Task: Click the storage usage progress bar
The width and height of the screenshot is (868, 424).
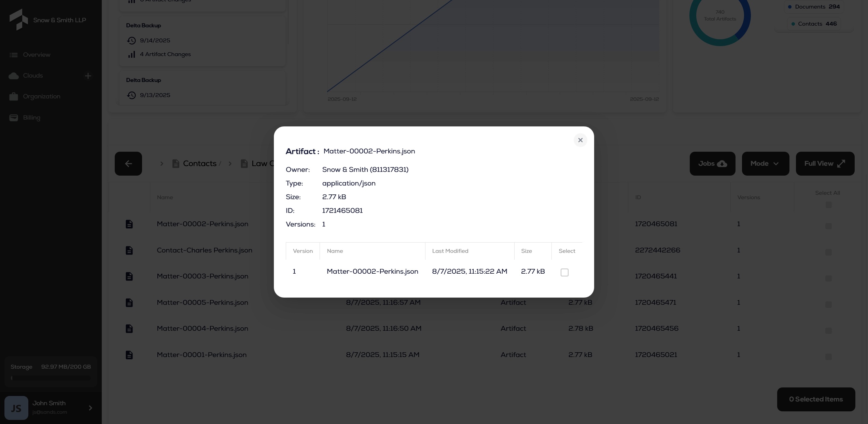Action: pyautogui.click(x=51, y=378)
